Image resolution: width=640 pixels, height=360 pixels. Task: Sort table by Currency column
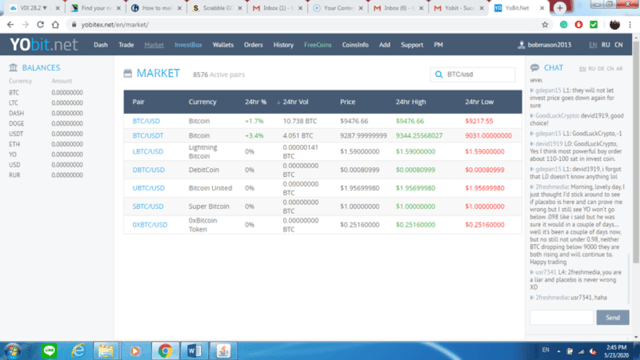202,102
